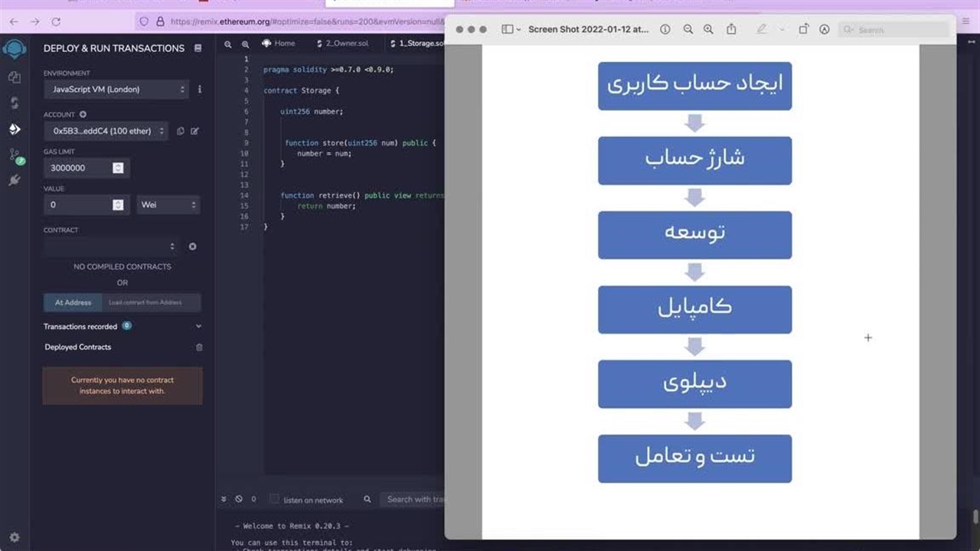
Task: Zoom in using the Preview magnifier plus
Action: [708, 29]
